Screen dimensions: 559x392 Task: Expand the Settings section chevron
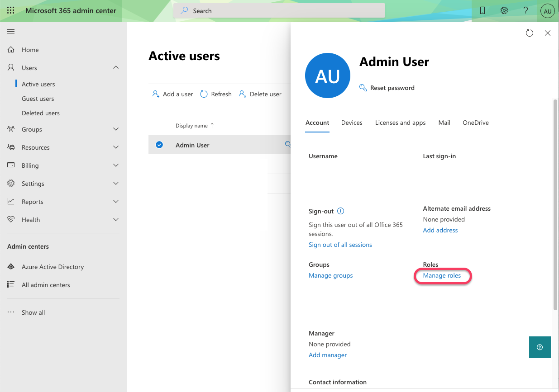[x=116, y=184]
